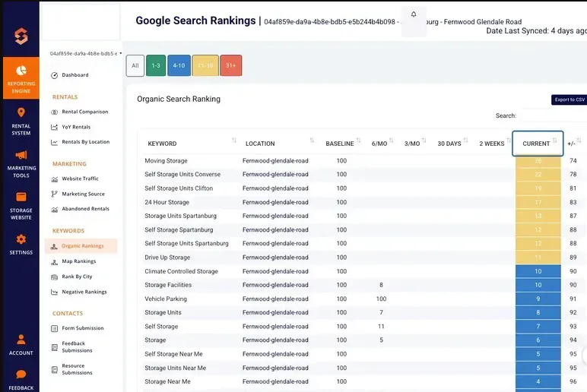Click the Website Traffic icon
Viewport: 587px width, 392px height.
(54, 179)
